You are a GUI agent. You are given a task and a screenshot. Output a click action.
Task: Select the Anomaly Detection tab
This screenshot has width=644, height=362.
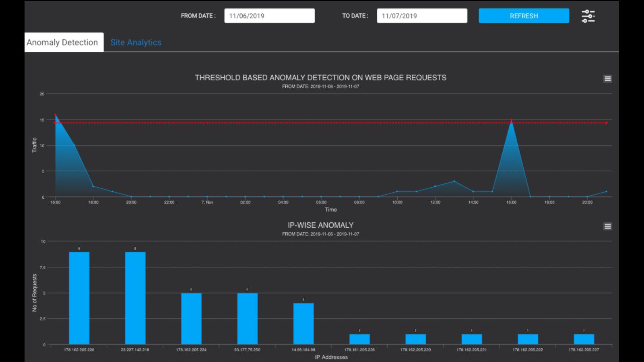[x=62, y=42]
